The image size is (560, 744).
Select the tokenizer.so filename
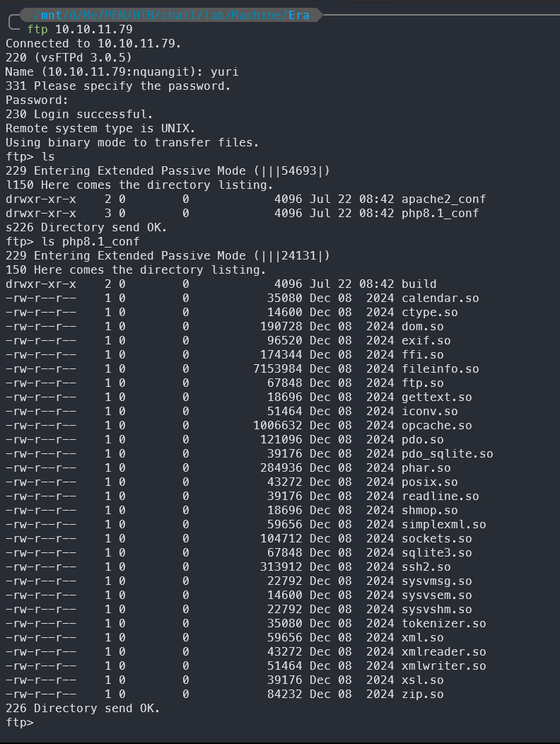[443, 624]
